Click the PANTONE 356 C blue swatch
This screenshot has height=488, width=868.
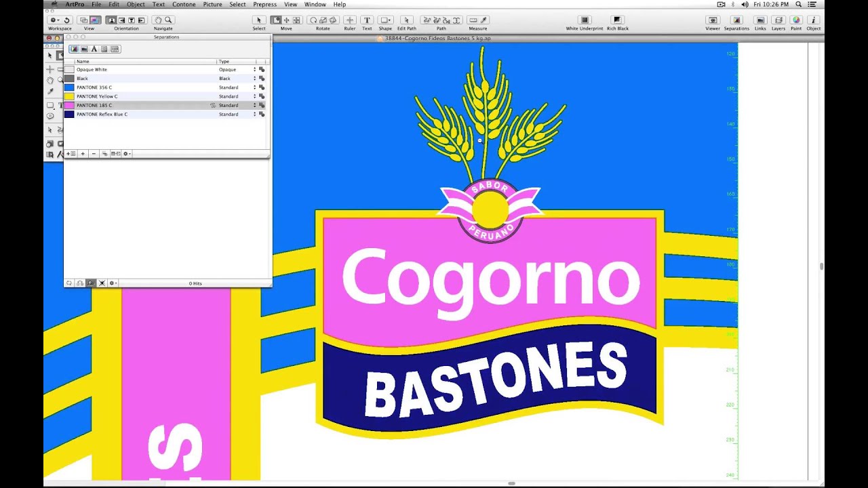pos(69,87)
